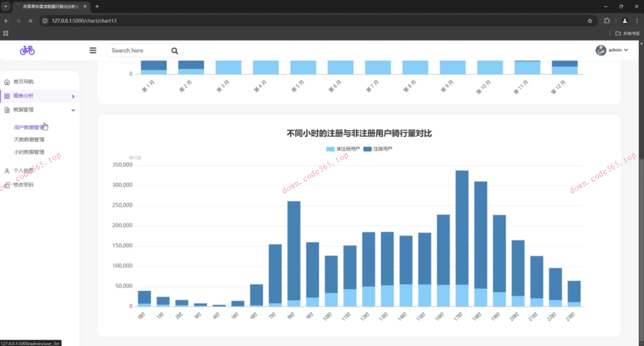Open the tab search dropdown

pyautogui.click(x=6, y=6)
